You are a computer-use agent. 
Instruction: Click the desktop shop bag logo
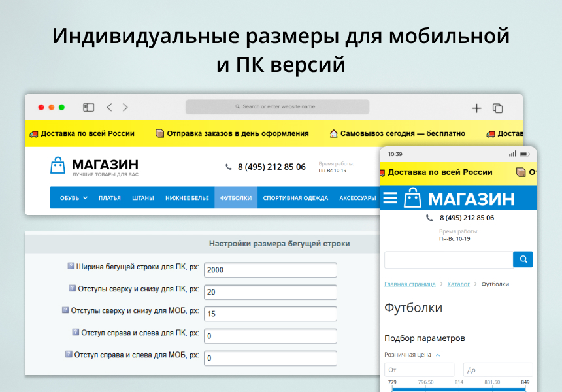(58, 166)
